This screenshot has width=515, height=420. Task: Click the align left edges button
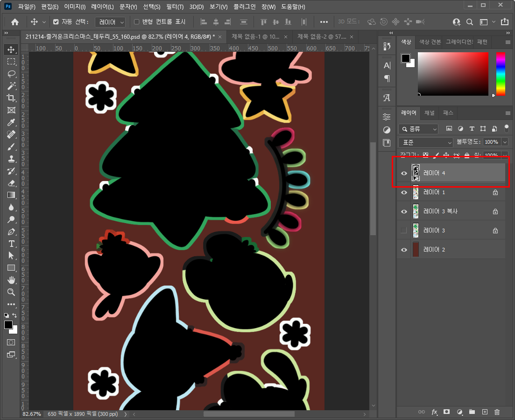pyautogui.click(x=204, y=22)
